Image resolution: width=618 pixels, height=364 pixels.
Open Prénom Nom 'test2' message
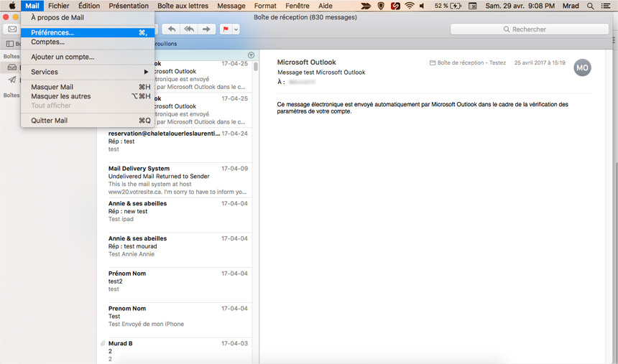click(x=175, y=285)
